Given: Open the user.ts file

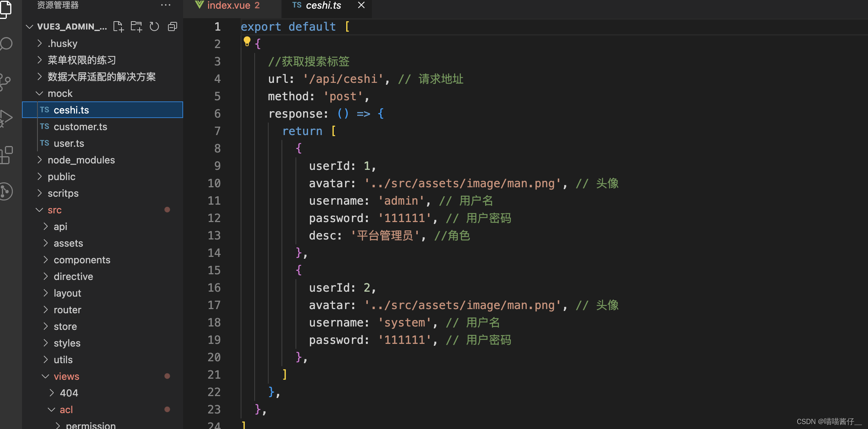Looking at the screenshot, I should (69, 143).
